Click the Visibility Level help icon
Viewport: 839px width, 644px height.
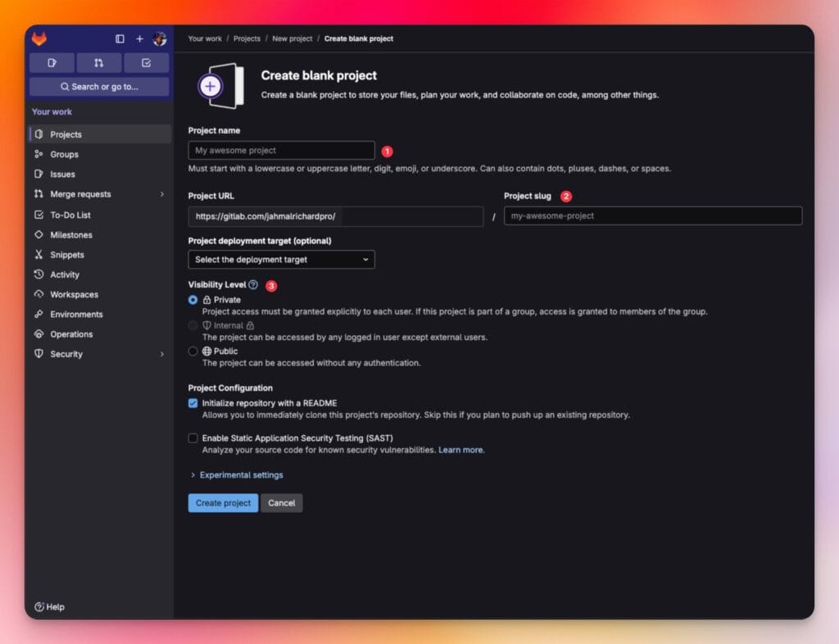point(254,284)
